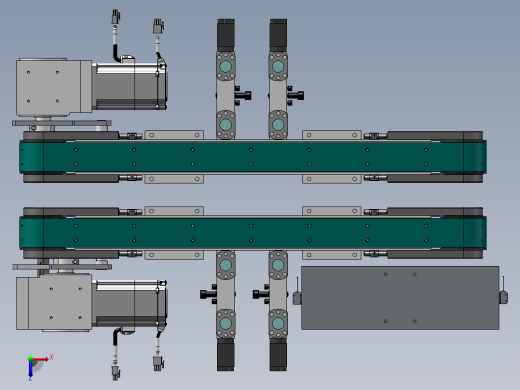Select the lower green conveyor belt
The image size is (520, 390).
click(253, 233)
